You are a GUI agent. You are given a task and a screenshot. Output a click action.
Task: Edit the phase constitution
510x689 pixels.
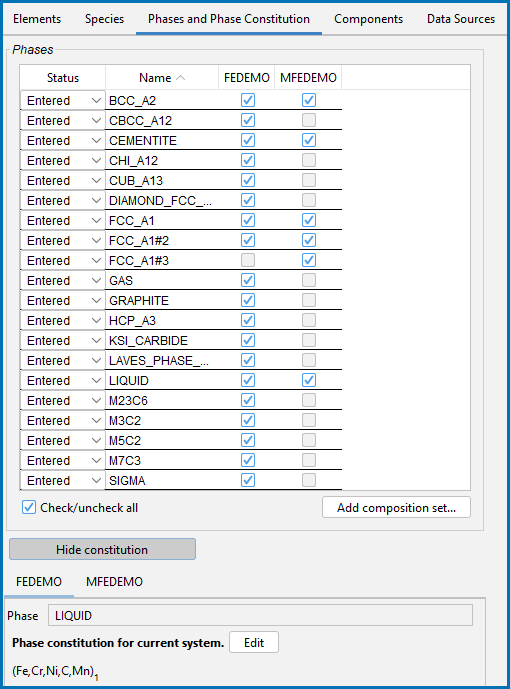254,642
